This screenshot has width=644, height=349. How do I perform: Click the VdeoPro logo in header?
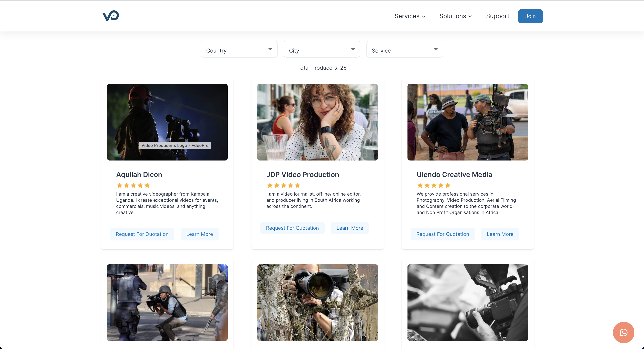point(111,16)
